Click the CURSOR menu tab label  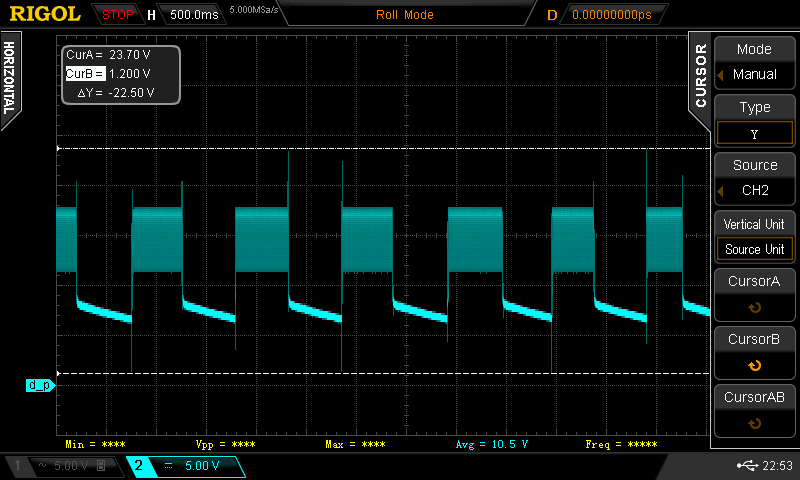coord(700,76)
